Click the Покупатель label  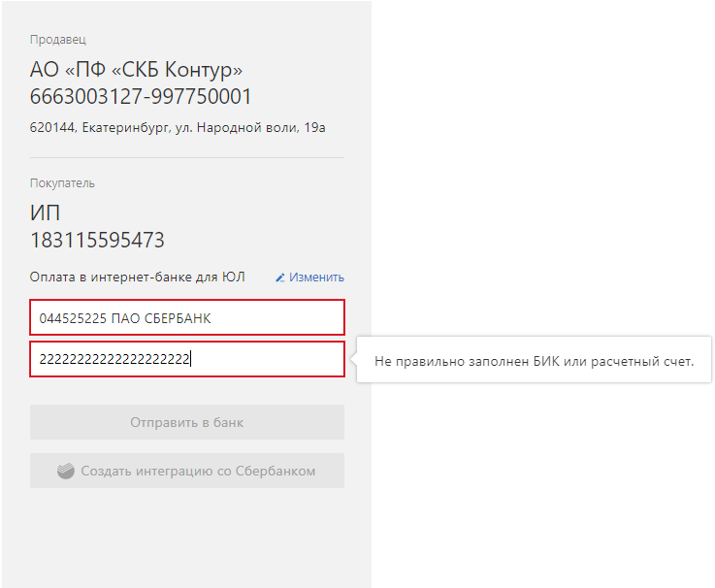tap(62, 183)
